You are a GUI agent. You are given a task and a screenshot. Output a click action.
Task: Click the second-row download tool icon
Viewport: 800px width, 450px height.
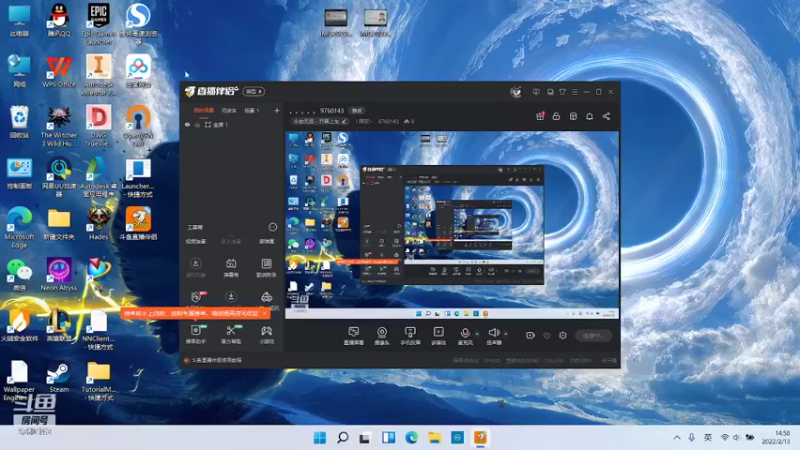[231, 297]
